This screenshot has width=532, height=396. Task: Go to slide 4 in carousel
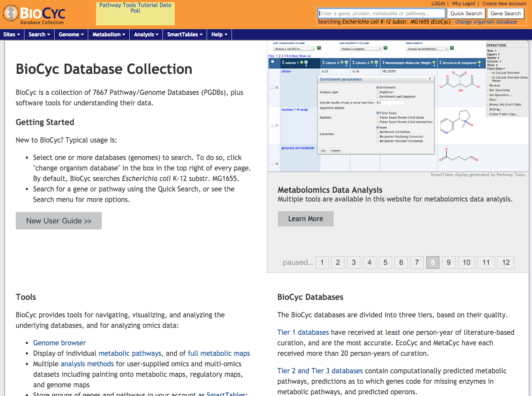370,262
